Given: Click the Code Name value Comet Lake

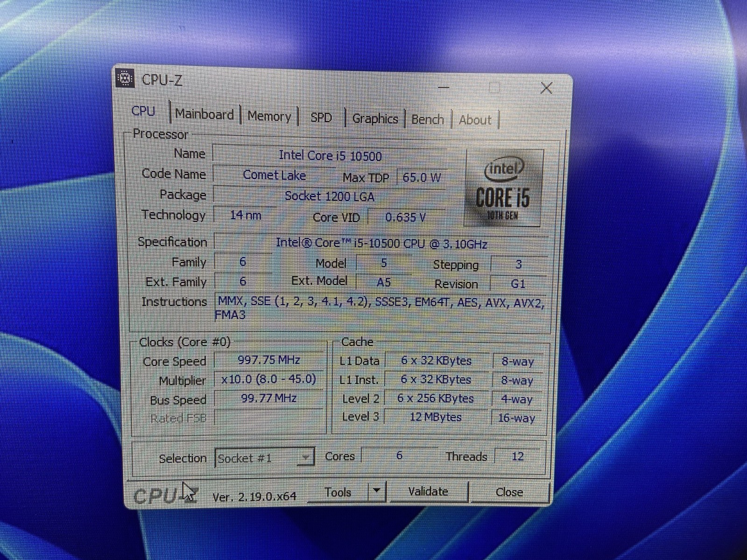Looking at the screenshot, I should (274, 175).
